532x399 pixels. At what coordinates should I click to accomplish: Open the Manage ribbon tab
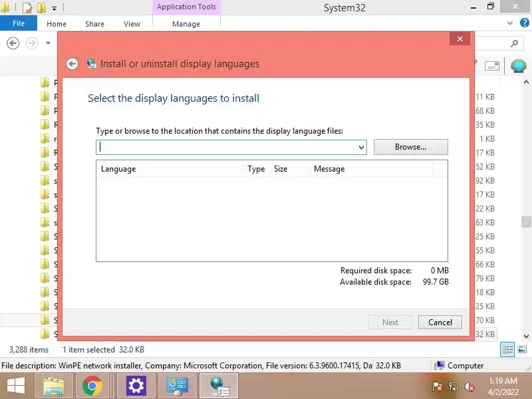186,24
